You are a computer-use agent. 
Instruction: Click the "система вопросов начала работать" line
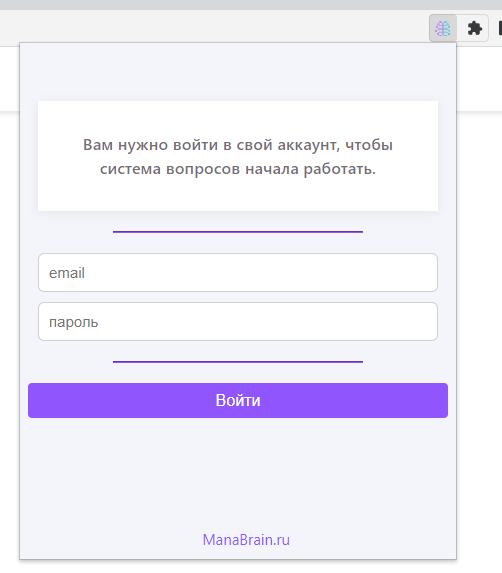[x=238, y=169]
